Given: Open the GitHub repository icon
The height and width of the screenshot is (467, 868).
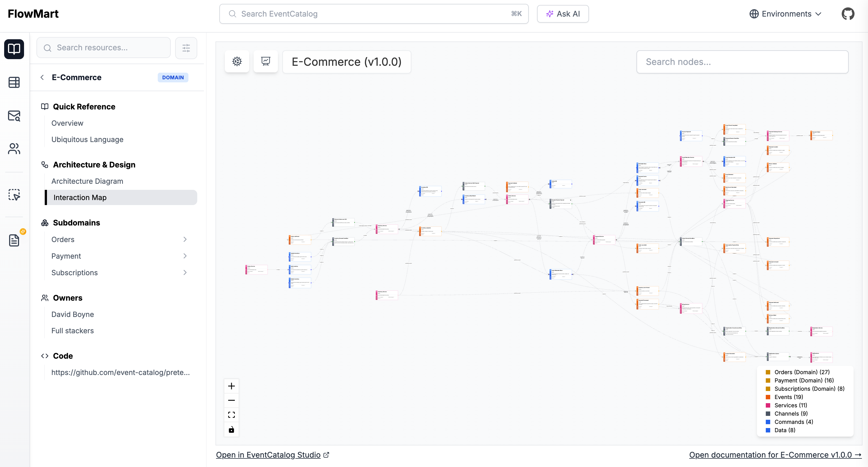Looking at the screenshot, I should 848,14.
